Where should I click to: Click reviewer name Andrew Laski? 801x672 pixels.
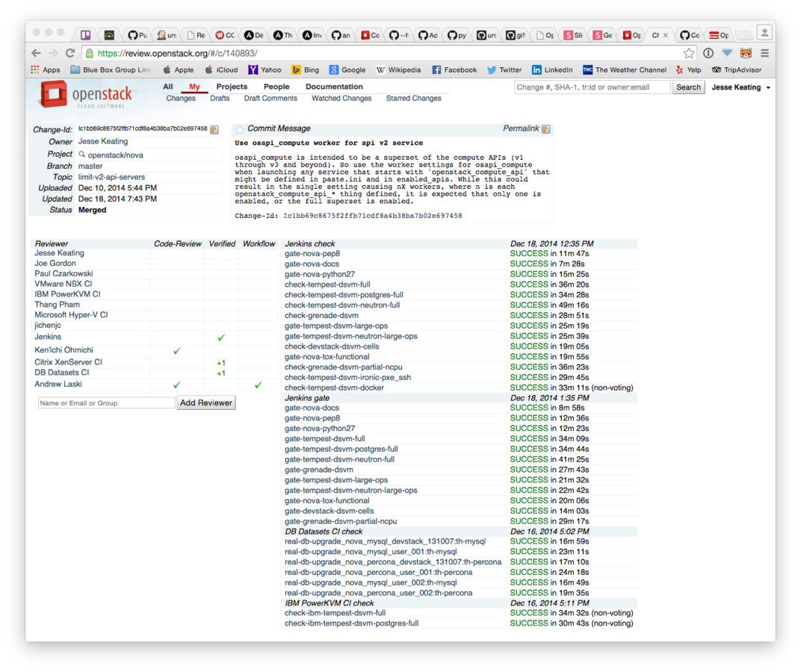coord(58,384)
